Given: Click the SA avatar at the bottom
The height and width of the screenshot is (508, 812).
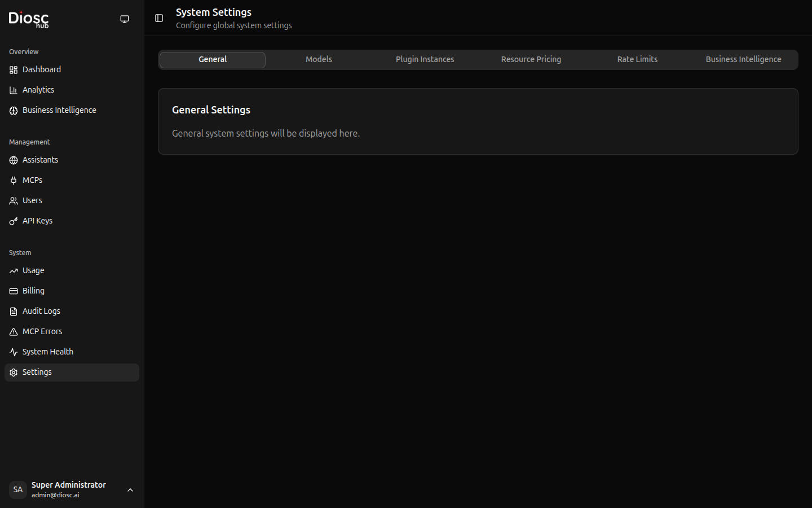Looking at the screenshot, I should coord(17,489).
